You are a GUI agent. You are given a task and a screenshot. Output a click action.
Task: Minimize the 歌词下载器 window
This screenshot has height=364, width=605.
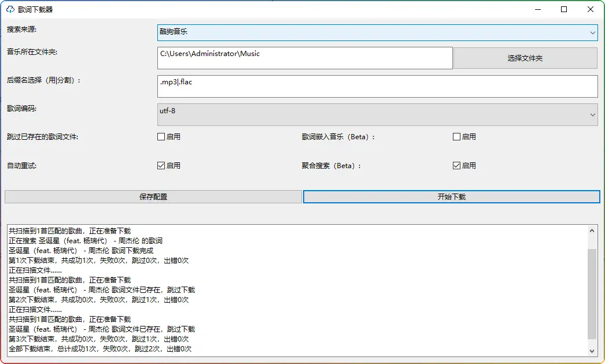point(537,9)
